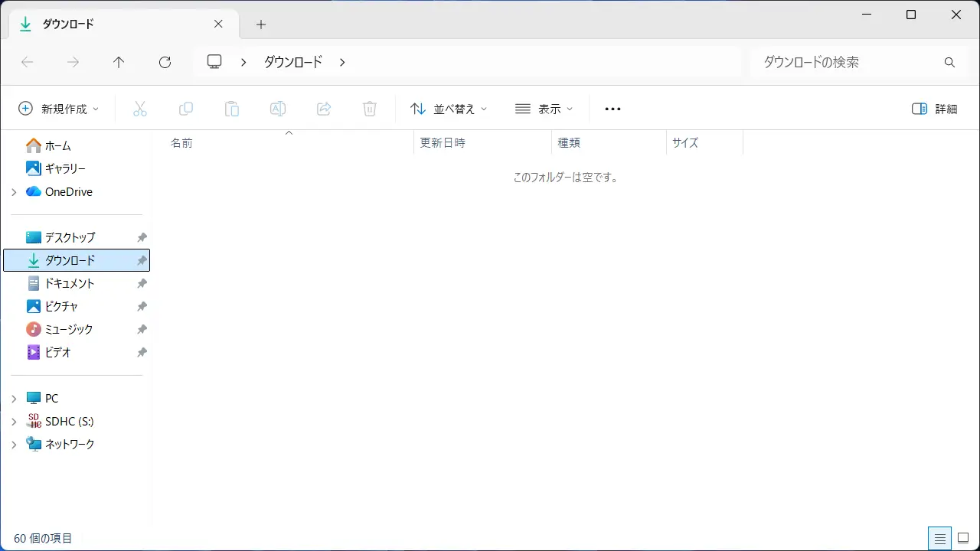The image size is (980, 551).
Task: Click the Share icon on the toolbar
Action: 324,108
